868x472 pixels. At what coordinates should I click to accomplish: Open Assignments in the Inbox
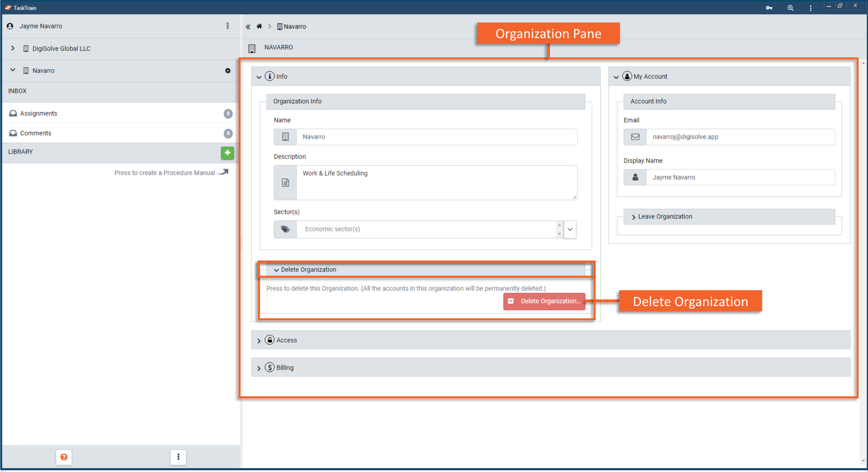[120, 113]
